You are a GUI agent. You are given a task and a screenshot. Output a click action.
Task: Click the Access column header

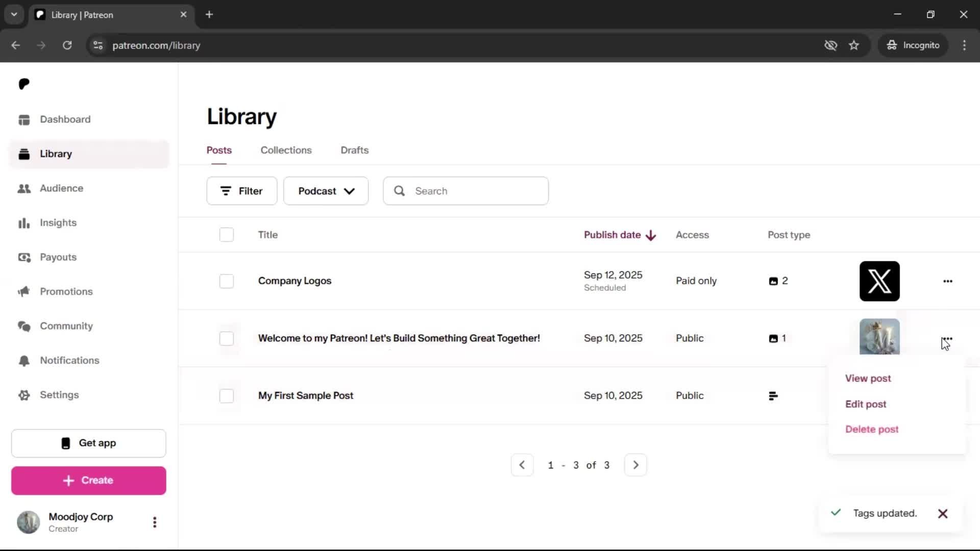692,235
